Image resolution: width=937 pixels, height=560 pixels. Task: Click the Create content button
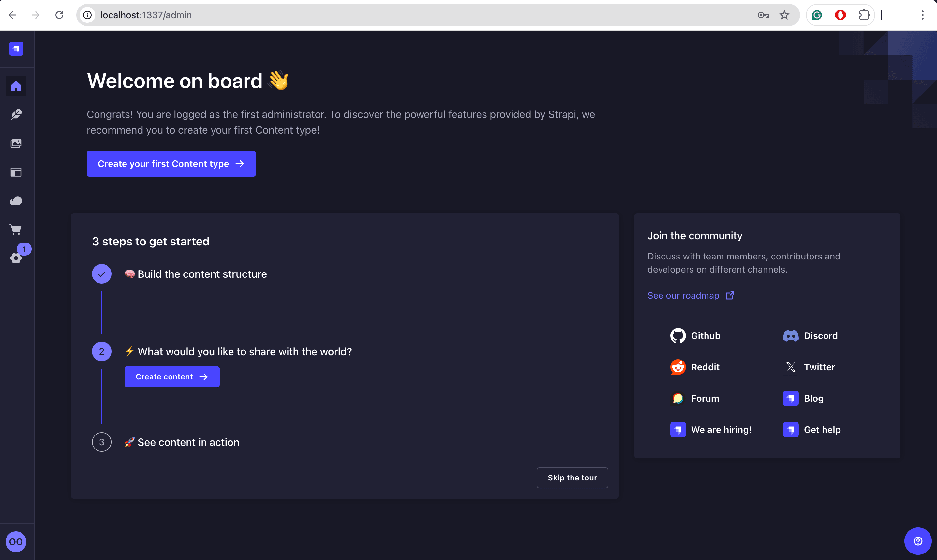[x=172, y=376]
